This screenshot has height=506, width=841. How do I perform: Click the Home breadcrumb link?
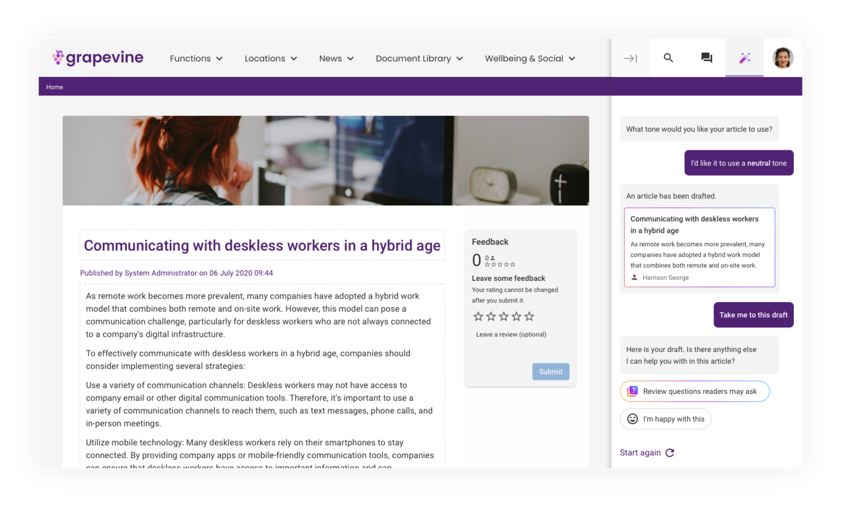point(54,87)
